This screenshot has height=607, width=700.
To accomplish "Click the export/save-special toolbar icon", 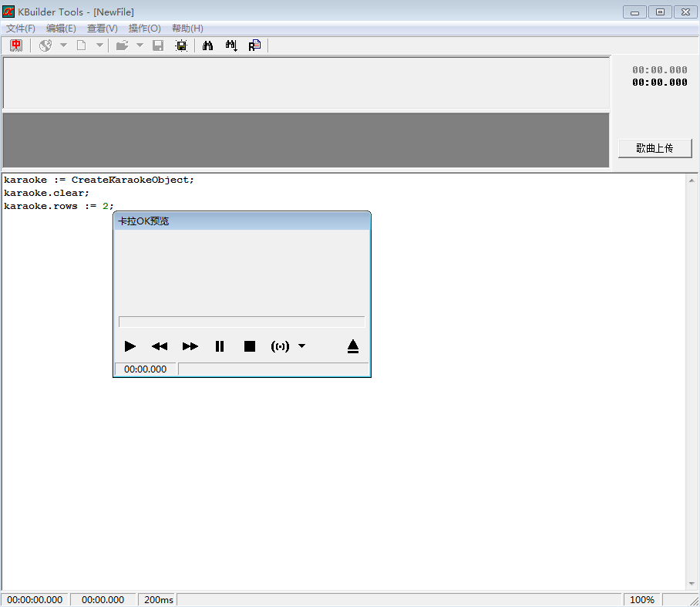I will click(x=180, y=46).
